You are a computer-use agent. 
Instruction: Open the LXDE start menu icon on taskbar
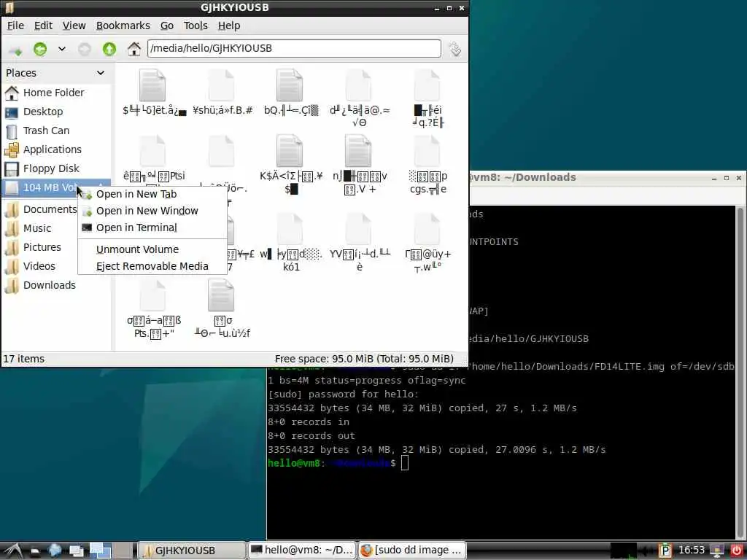click(x=13, y=551)
